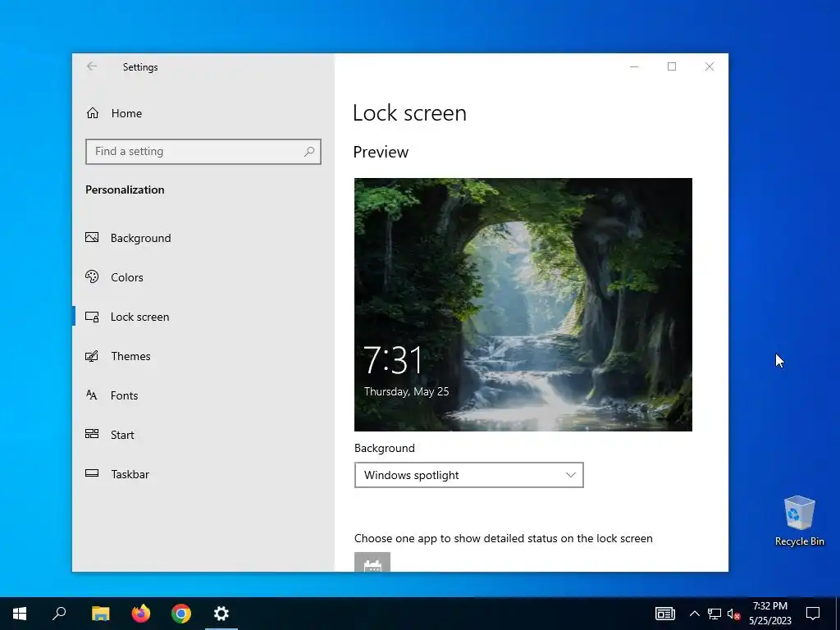Click the Colors palette icon
840x630 pixels.
click(x=92, y=276)
